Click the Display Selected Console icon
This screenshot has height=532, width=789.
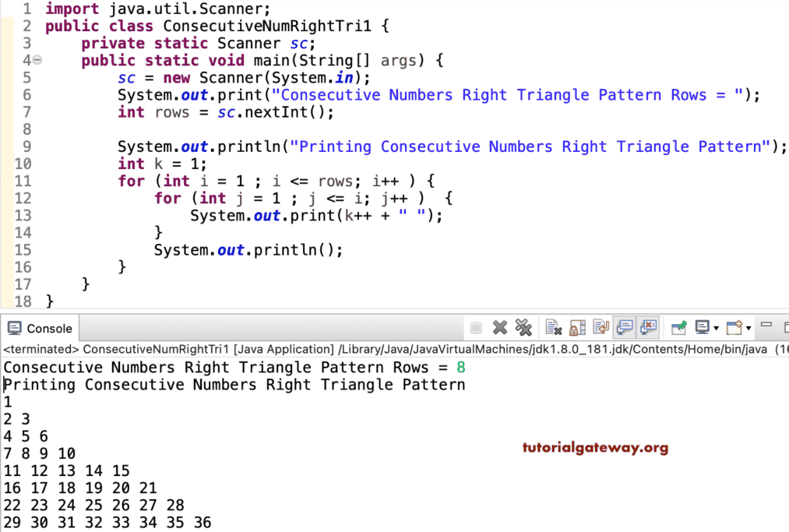coord(701,327)
